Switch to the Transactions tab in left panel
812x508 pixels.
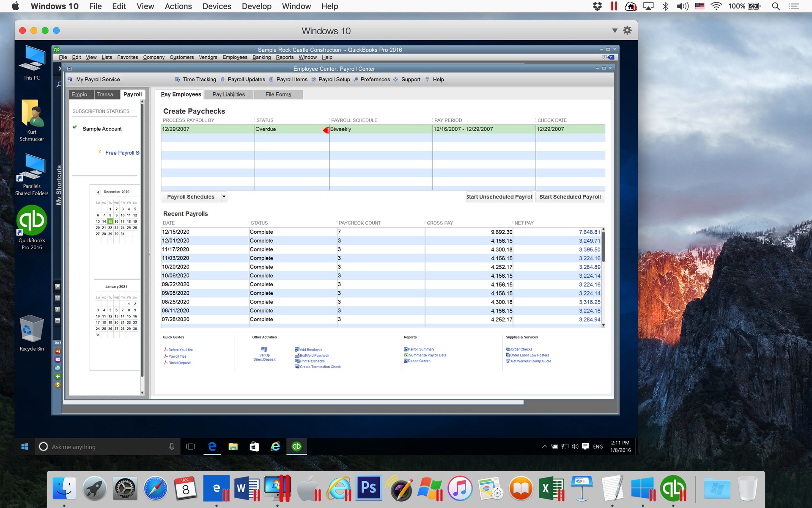(107, 94)
